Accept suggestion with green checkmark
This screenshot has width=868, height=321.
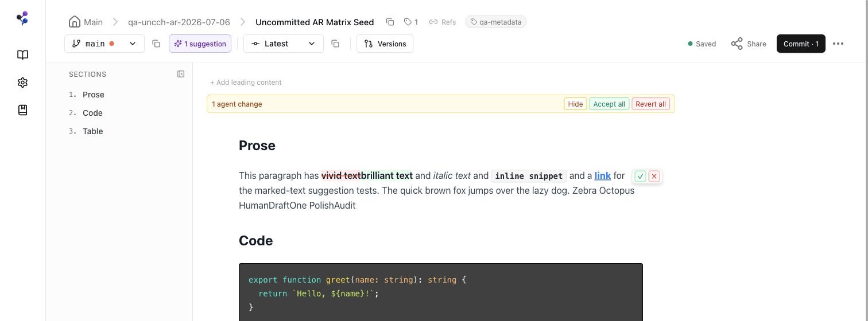pyautogui.click(x=641, y=176)
